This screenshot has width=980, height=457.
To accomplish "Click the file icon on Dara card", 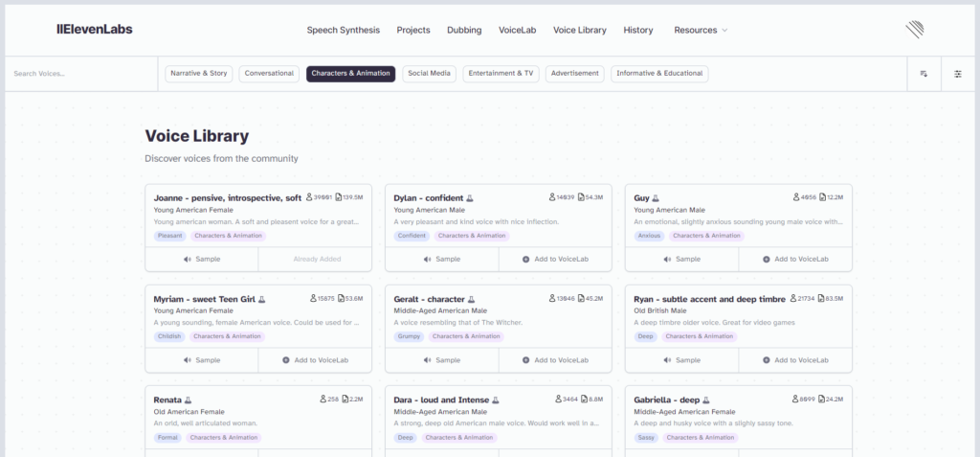I will pos(584,399).
